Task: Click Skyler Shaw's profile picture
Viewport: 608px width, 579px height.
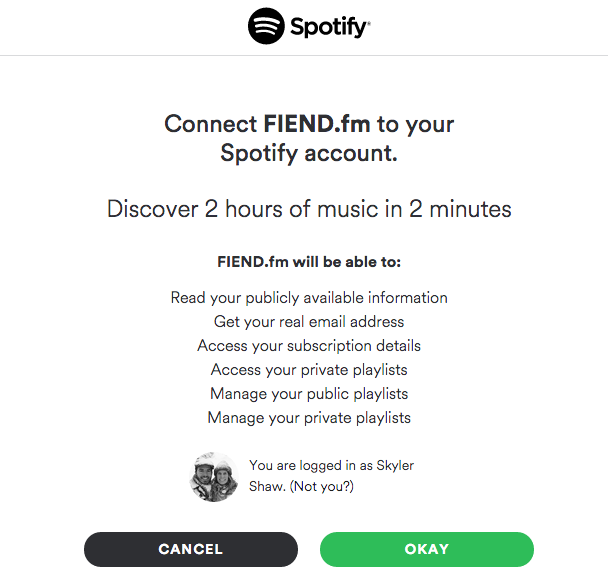Action: pyautogui.click(x=214, y=477)
